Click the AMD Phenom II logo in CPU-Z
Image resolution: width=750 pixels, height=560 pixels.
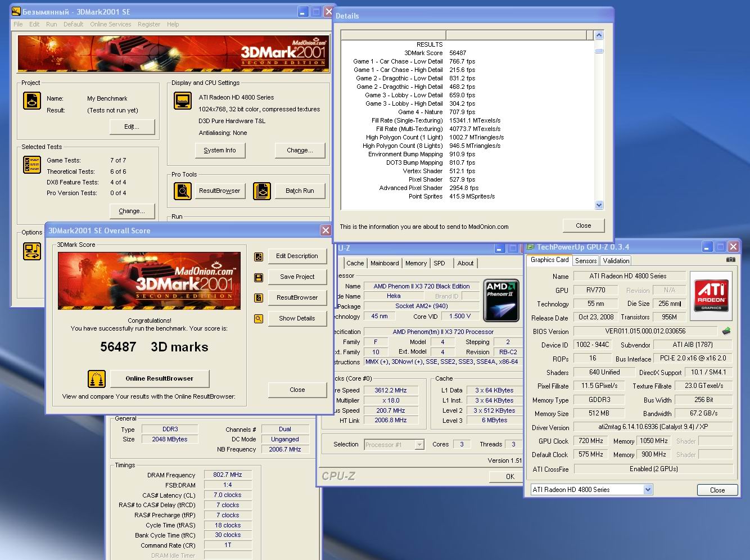tap(501, 301)
